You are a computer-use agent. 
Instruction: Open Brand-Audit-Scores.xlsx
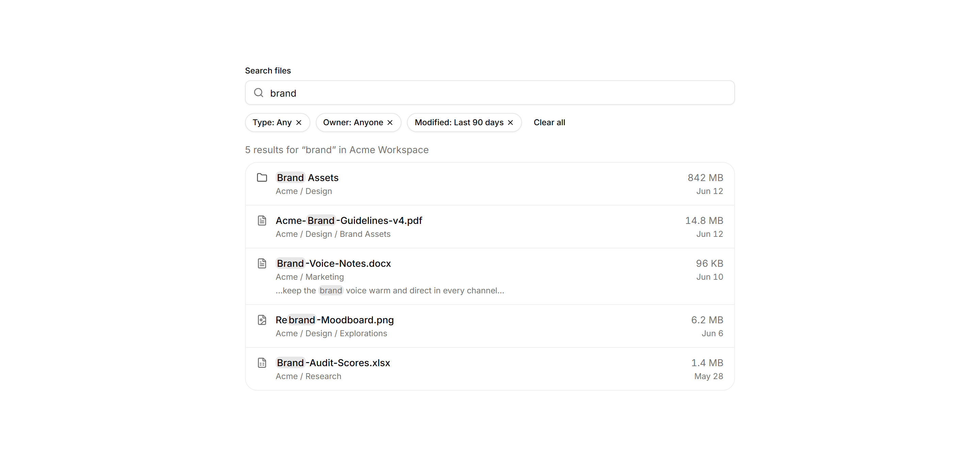(x=490, y=369)
